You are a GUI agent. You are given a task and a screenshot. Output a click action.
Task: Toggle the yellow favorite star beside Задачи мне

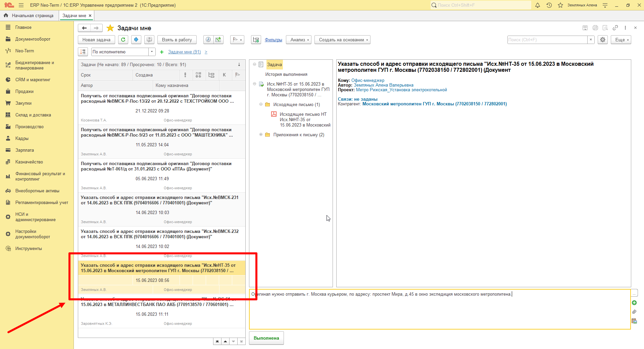tap(110, 28)
